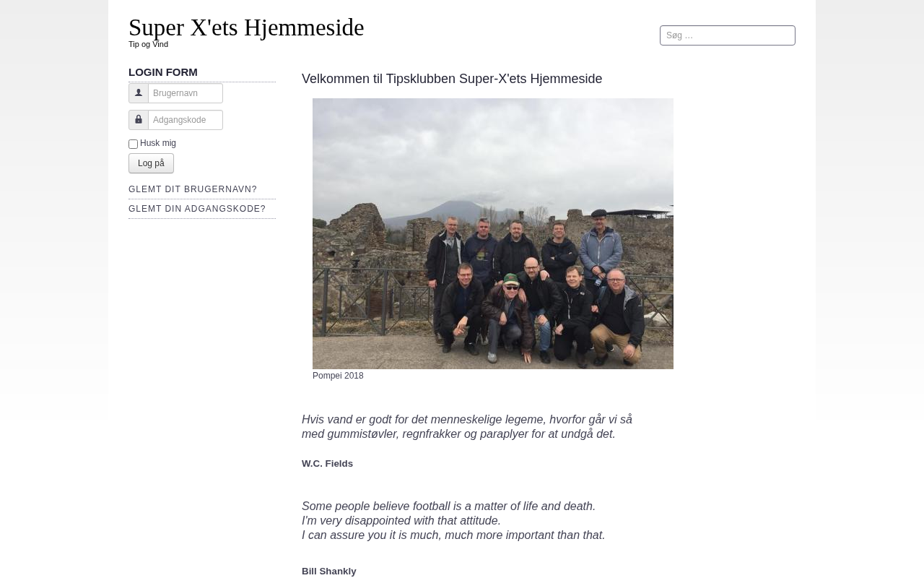This screenshot has width=924, height=578.
Task: Open the 'Glemt din adgangskode?' link
Action: (x=197, y=209)
